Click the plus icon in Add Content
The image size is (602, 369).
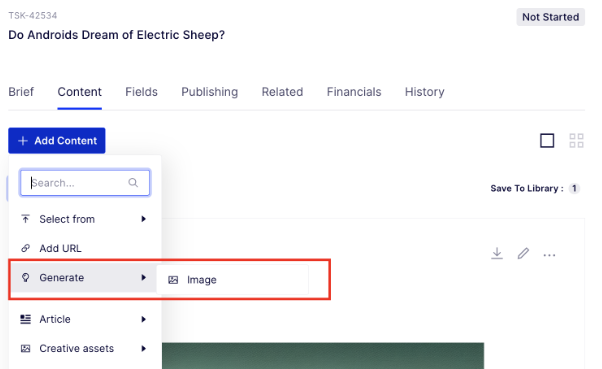23,141
